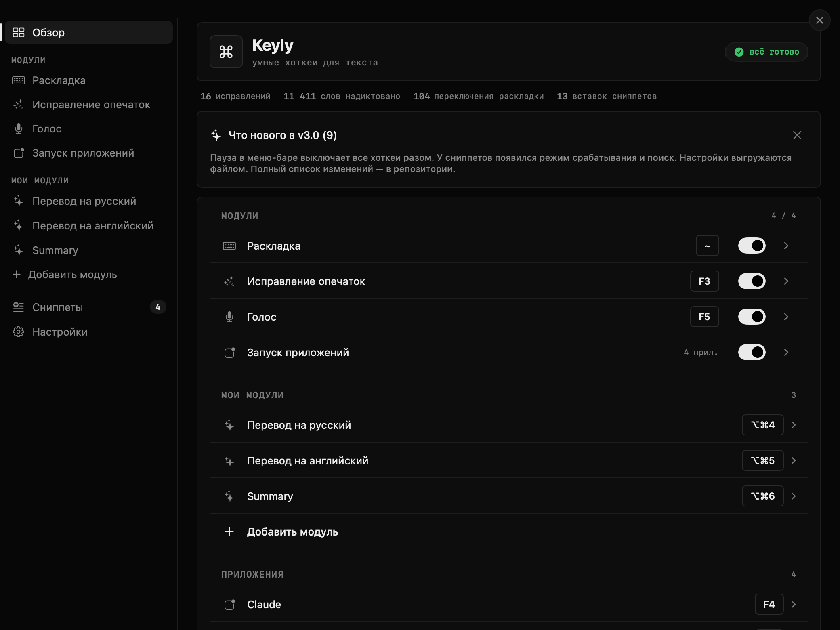Viewport: 840px width, 630px height.
Task: Open Перевод на русский row chevron
Action: (794, 425)
